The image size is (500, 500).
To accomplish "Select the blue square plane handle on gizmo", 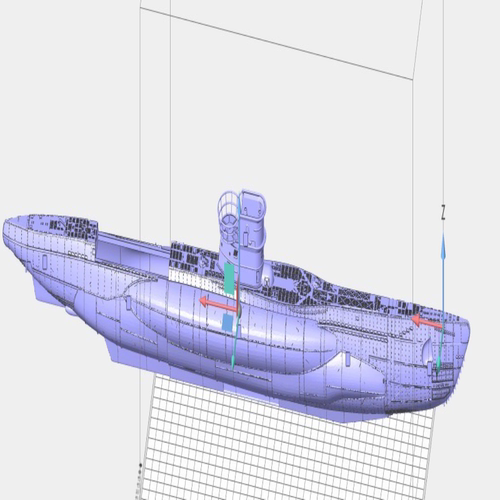I will tap(228, 323).
